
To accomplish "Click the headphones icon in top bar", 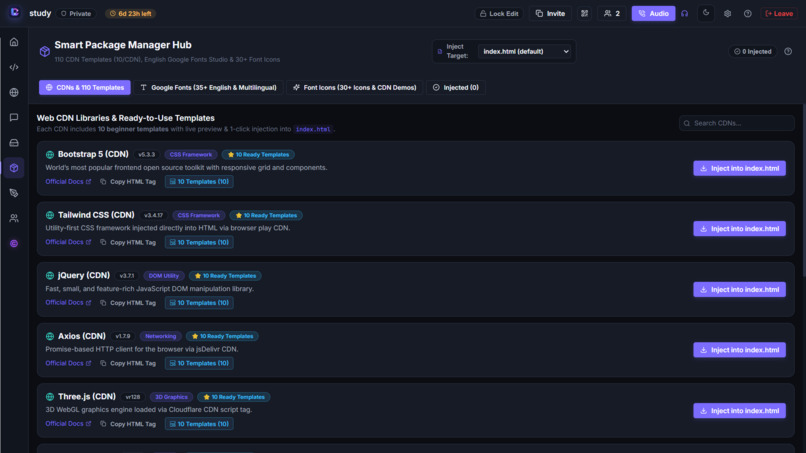I will click(x=685, y=14).
